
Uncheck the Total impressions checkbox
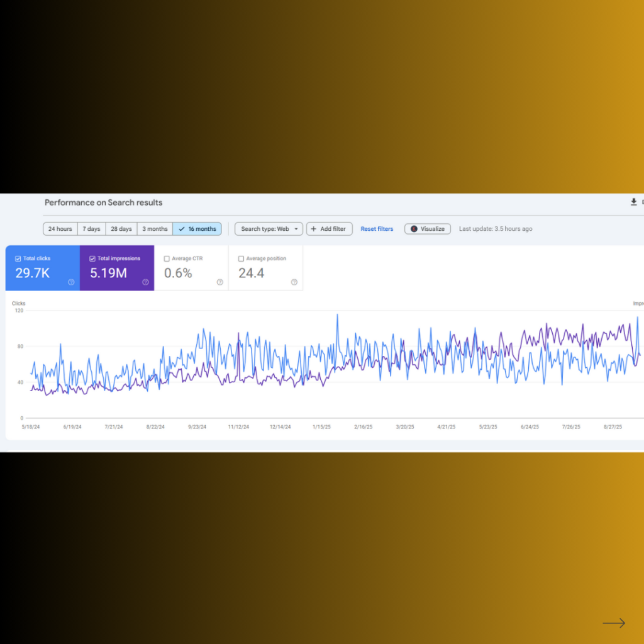92,258
